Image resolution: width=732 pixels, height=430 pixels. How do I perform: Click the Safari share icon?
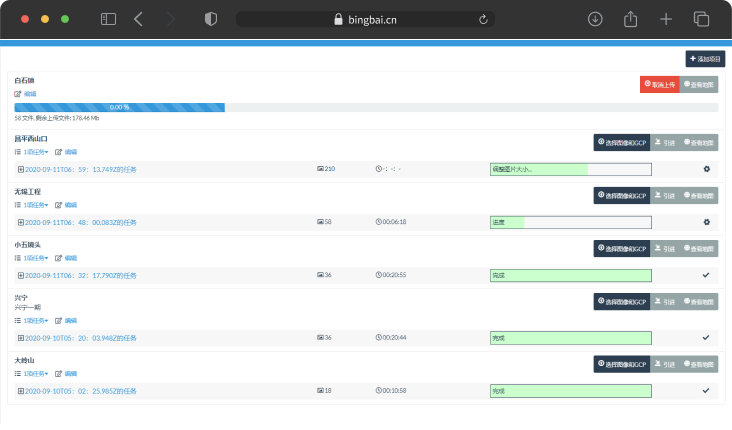coord(631,19)
